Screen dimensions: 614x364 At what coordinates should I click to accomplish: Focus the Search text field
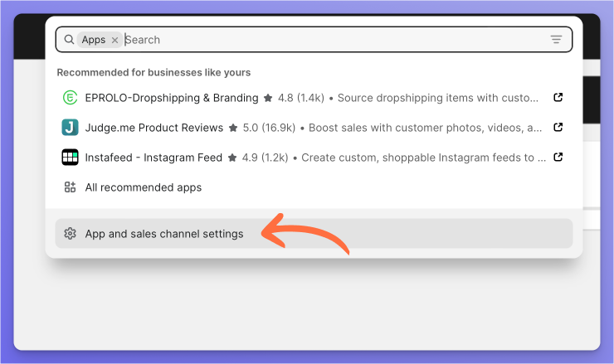332,40
